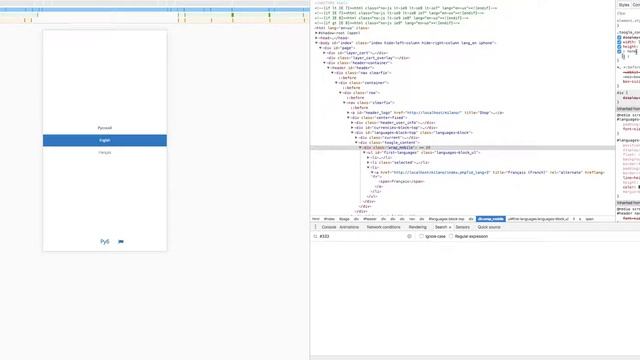Screen dimensions: 640x360
Task: Close the Search drawer tab with its x
Action: pyautogui.click(x=450, y=227)
